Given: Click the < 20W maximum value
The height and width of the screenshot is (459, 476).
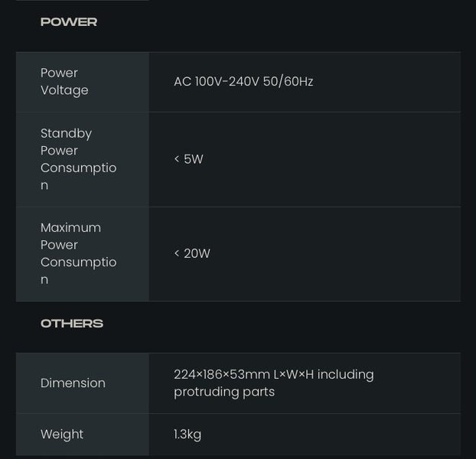Looking at the screenshot, I should pos(192,253).
